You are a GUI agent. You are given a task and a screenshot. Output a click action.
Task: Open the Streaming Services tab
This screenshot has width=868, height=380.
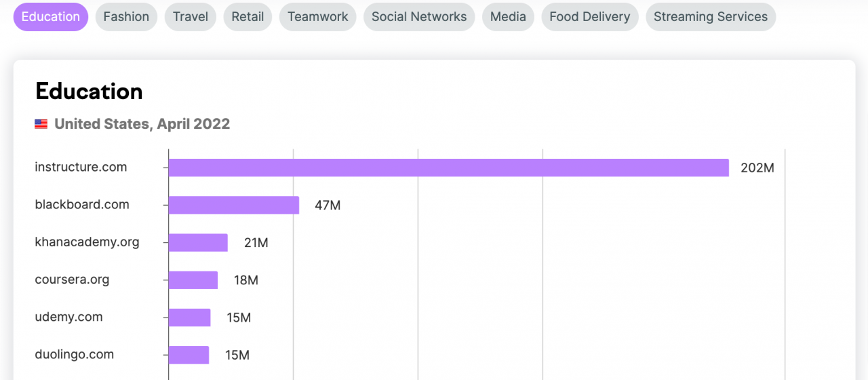point(710,17)
